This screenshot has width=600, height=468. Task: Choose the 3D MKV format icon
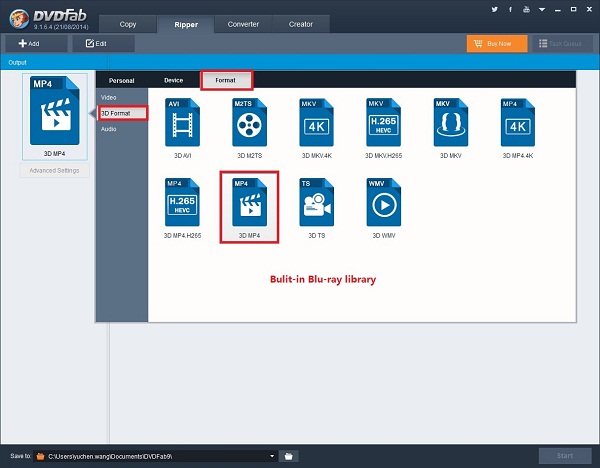coord(451,122)
